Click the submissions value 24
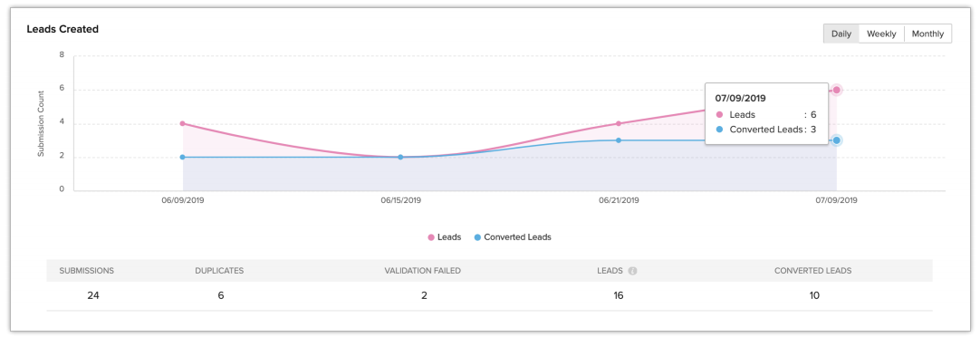Image resolution: width=980 pixels, height=337 pixels. (x=93, y=295)
